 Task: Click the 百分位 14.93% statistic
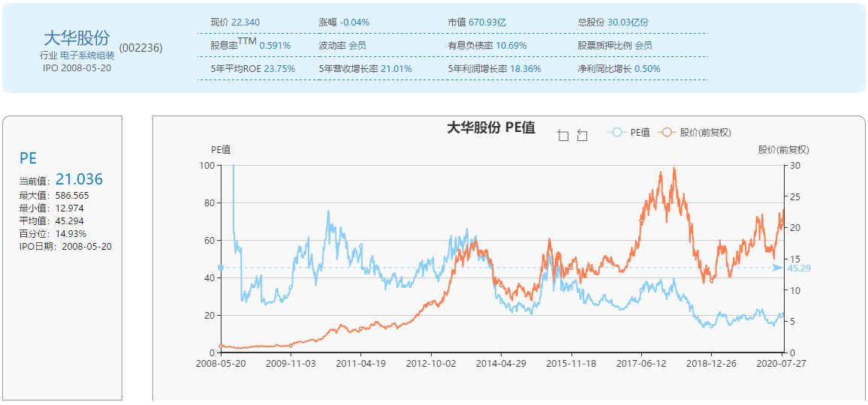point(53,233)
